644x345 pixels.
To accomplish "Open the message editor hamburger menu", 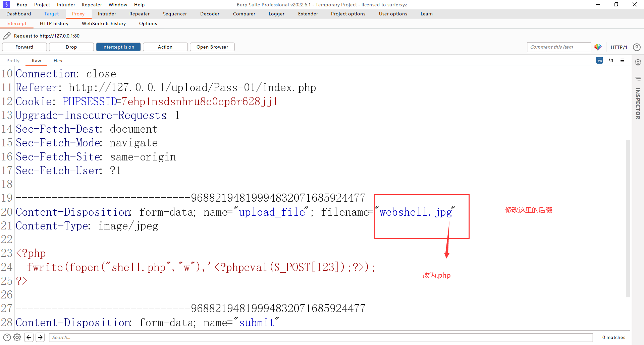I will (622, 60).
